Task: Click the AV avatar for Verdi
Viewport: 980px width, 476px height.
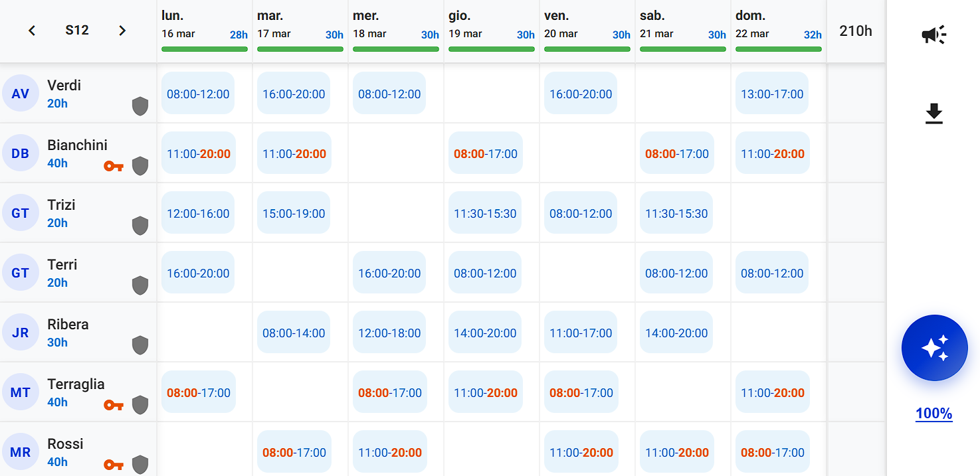Action: pos(21,94)
